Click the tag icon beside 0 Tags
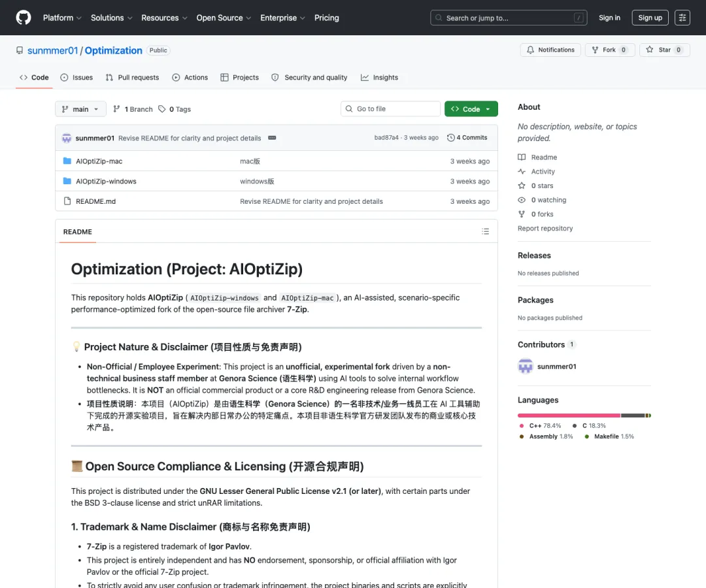706x588 pixels. (162, 109)
